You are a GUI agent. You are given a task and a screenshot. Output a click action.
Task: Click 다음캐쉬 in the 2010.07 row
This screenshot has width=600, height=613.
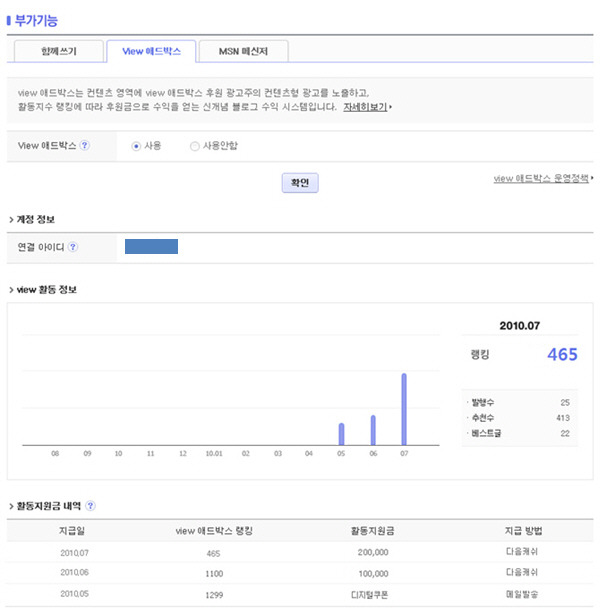click(x=522, y=552)
